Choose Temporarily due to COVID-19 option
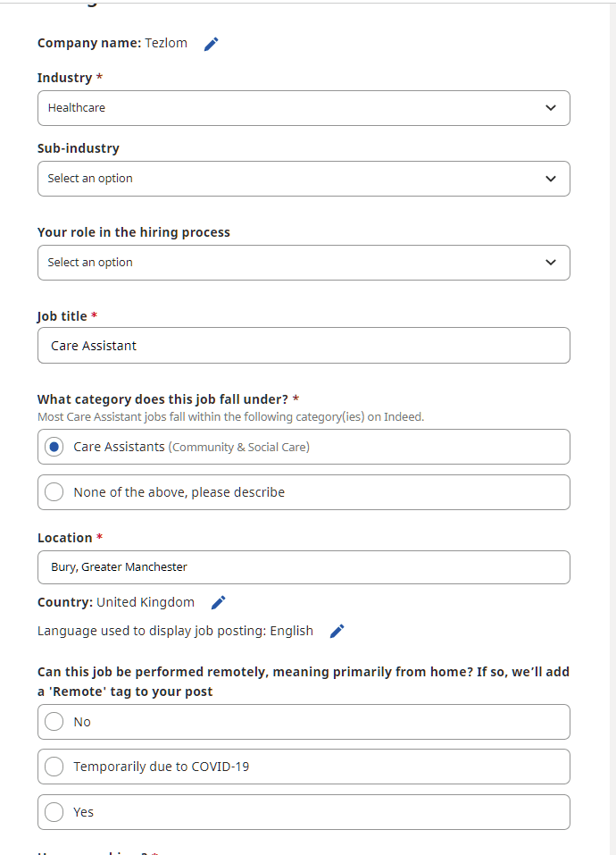 pyautogui.click(x=54, y=767)
